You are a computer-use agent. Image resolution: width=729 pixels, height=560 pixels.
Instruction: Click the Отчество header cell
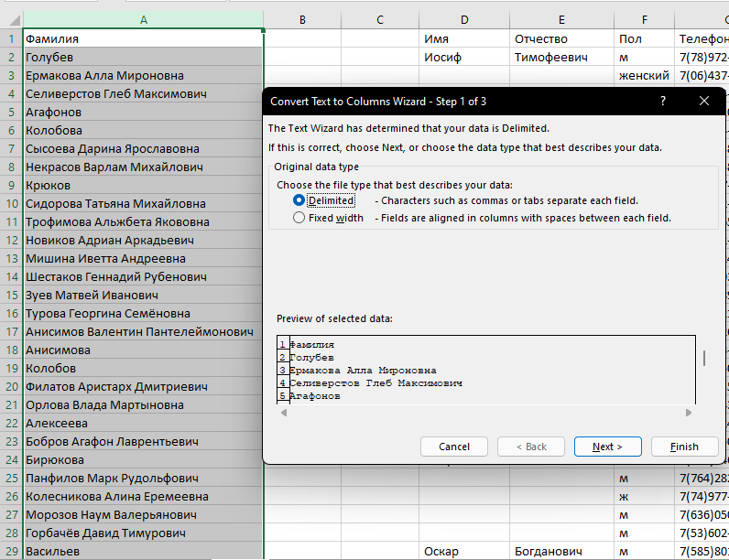[x=561, y=38]
